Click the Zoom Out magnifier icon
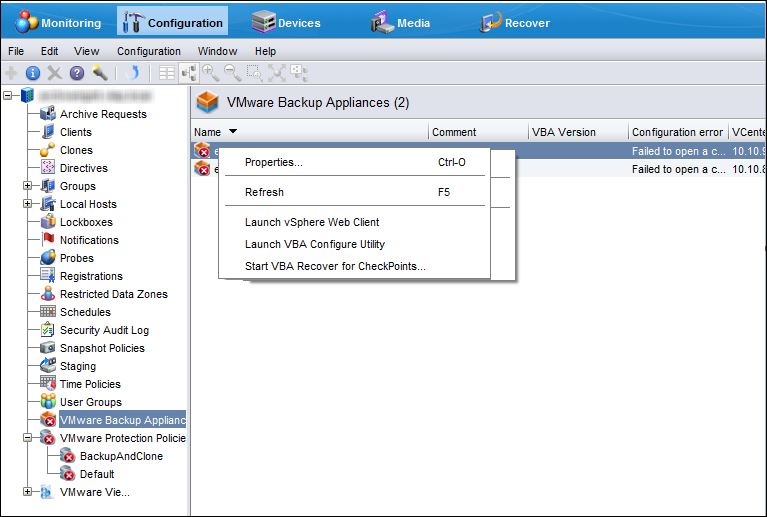The height and width of the screenshot is (517, 767). tap(232, 73)
